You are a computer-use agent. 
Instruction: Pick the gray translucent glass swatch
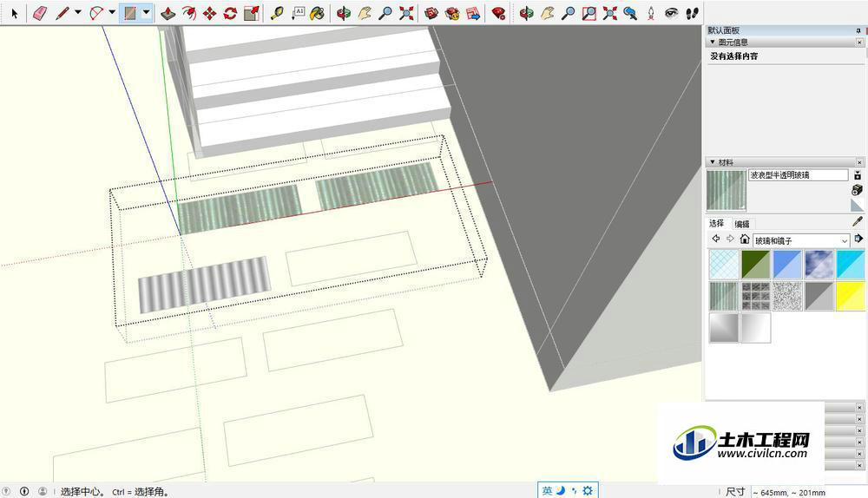pyautogui.click(x=819, y=296)
